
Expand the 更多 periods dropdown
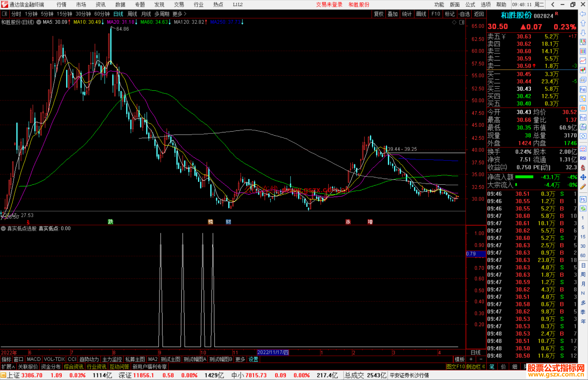(x=179, y=14)
